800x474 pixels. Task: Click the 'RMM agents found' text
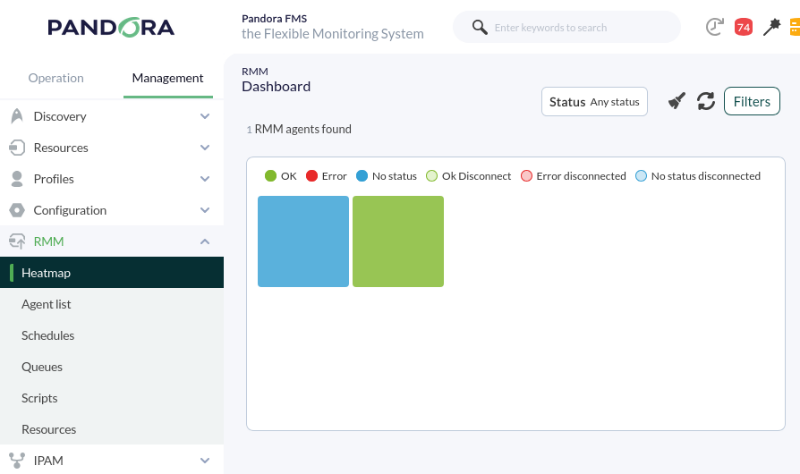point(303,129)
